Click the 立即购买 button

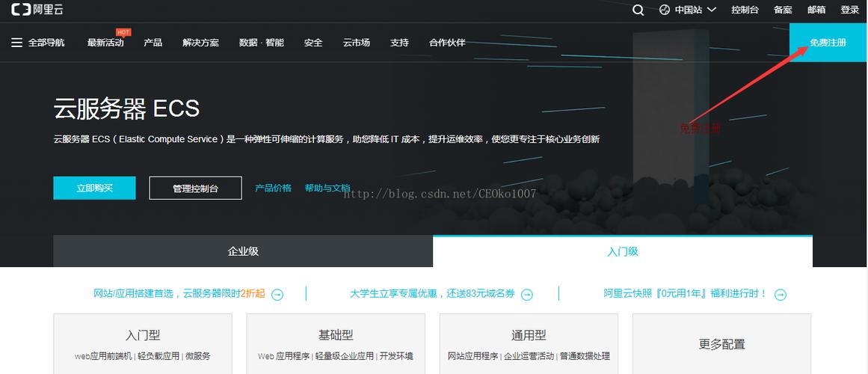click(95, 188)
